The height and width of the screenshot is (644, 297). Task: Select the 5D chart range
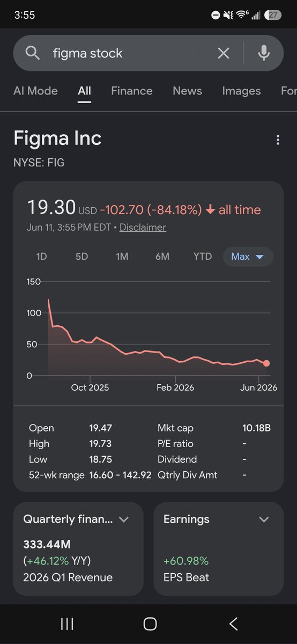pos(81,257)
